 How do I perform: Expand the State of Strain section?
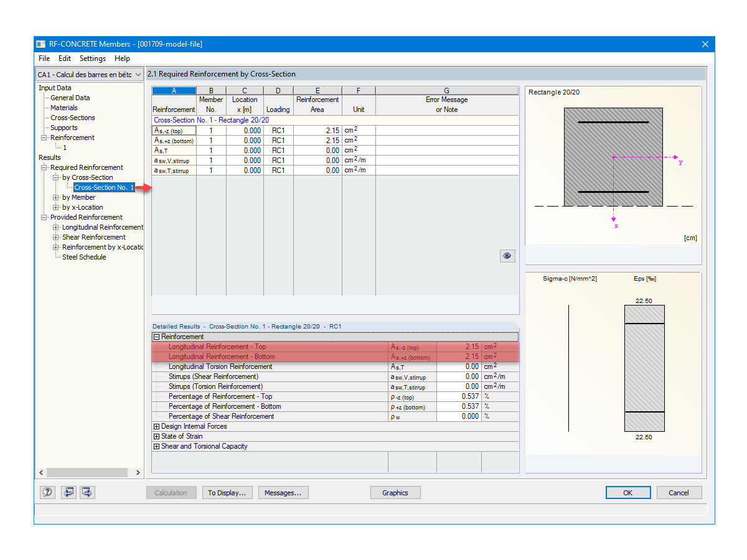pyautogui.click(x=156, y=436)
